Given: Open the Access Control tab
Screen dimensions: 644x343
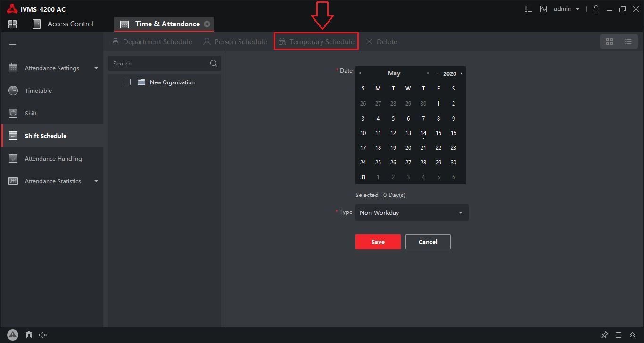Looking at the screenshot, I should coord(63,24).
